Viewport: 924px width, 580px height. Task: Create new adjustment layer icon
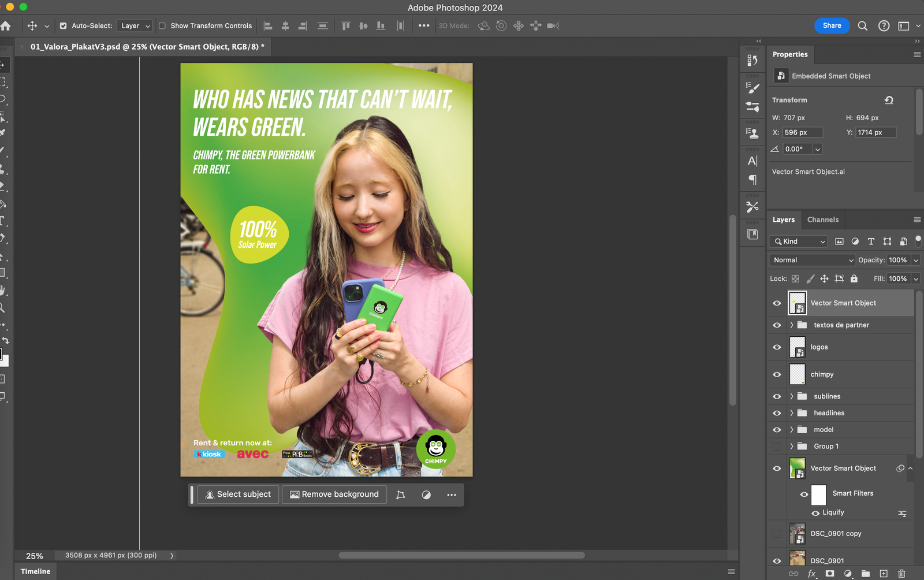point(848,574)
